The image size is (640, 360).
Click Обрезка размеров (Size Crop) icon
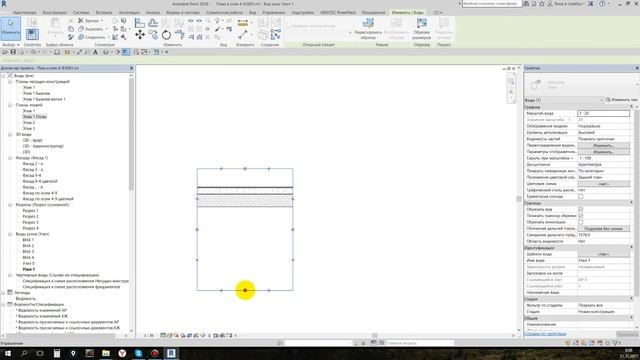pos(421,23)
